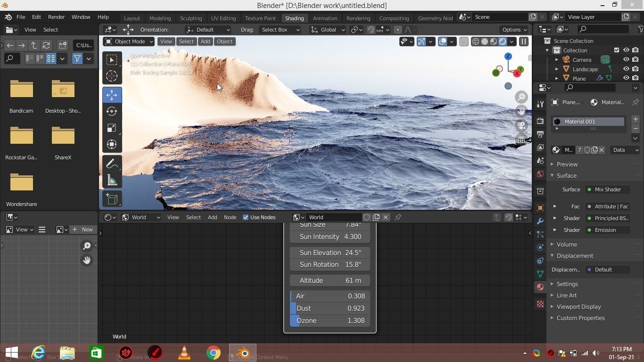Switch to wireframe viewport shading
644x362 pixels.
[x=476, y=41]
